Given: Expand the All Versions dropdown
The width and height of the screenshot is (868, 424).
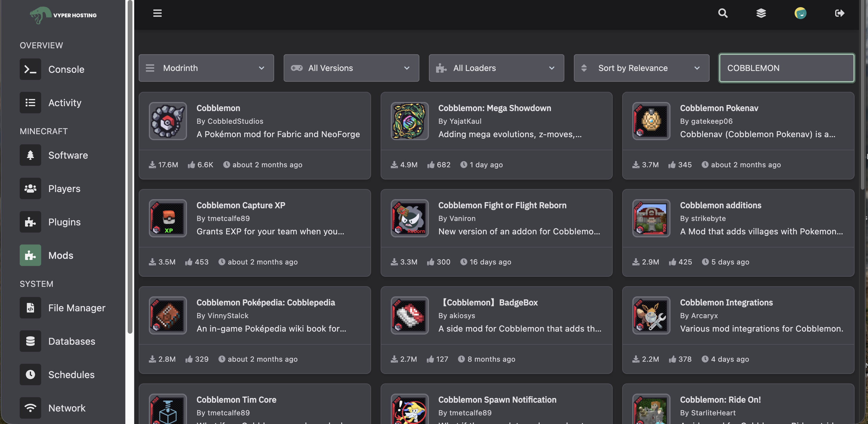Looking at the screenshot, I should [x=351, y=68].
